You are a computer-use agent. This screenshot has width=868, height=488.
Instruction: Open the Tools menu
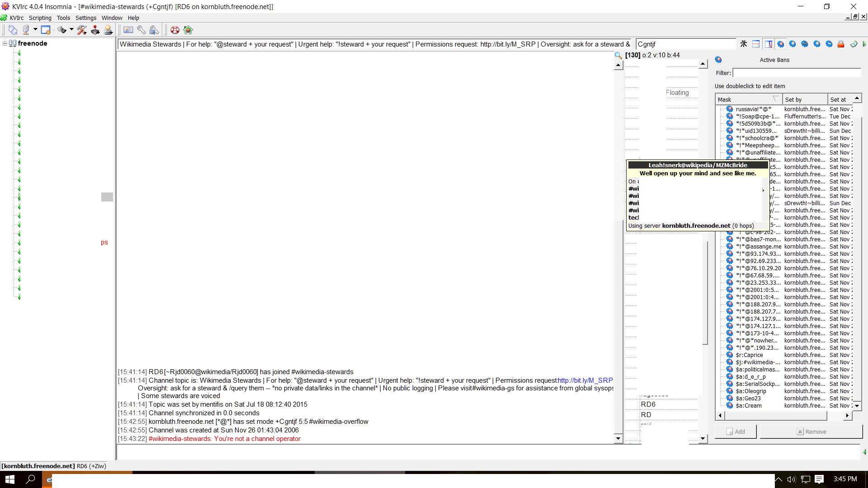[x=63, y=18]
